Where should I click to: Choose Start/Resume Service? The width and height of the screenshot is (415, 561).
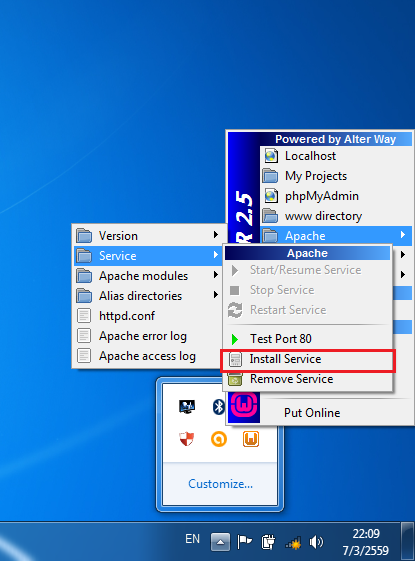tap(308, 270)
